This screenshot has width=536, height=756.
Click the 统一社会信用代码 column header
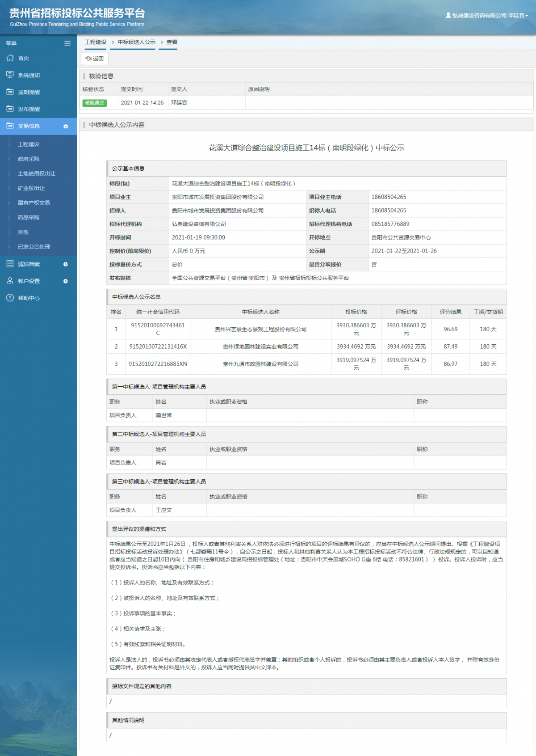pos(158,312)
